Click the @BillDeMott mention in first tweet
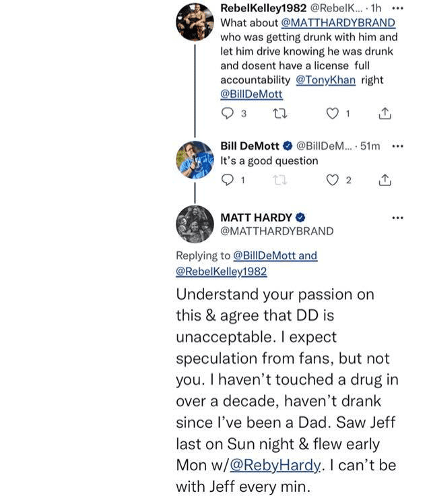 click(252, 94)
